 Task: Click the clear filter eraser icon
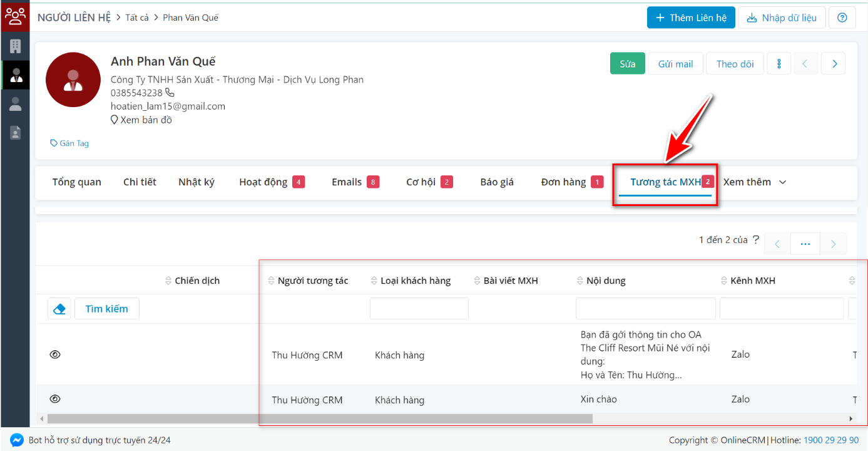[x=59, y=308]
